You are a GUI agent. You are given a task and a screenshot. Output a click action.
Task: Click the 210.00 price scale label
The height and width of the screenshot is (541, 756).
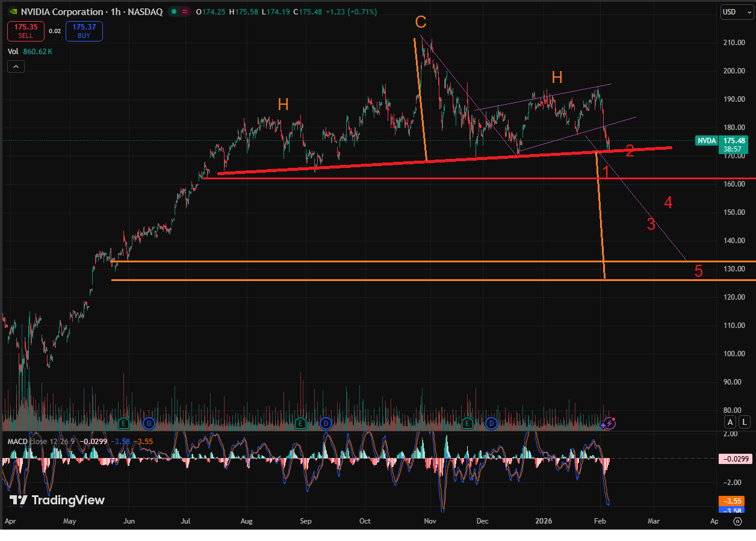pos(735,43)
